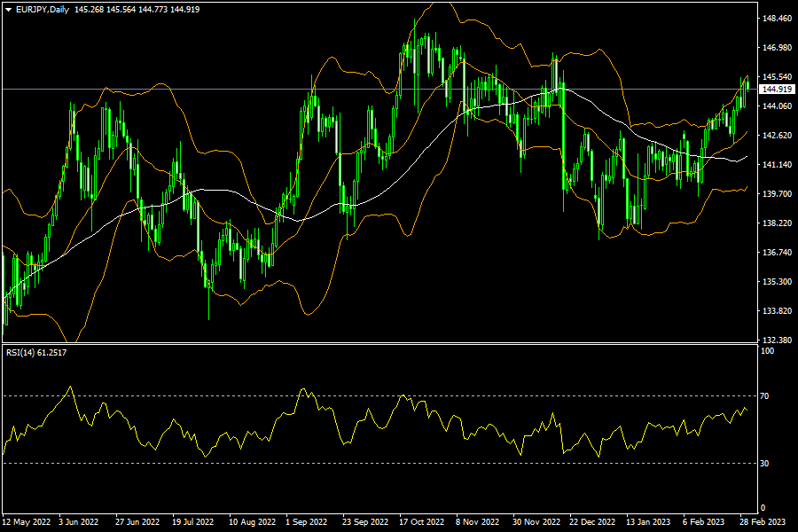Click the 17 Oct 2022 date label
Viewport: 798px width, 532px height.
tap(421, 522)
